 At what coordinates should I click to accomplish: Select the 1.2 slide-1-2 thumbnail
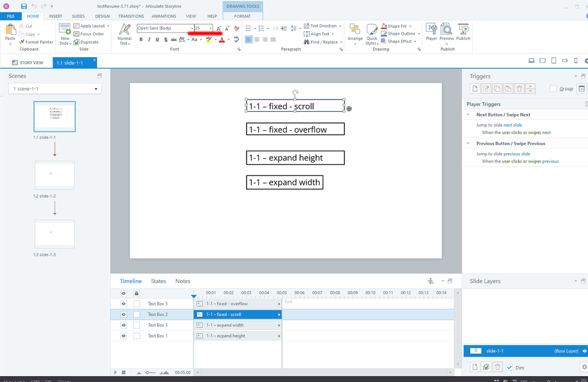click(55, 175)
